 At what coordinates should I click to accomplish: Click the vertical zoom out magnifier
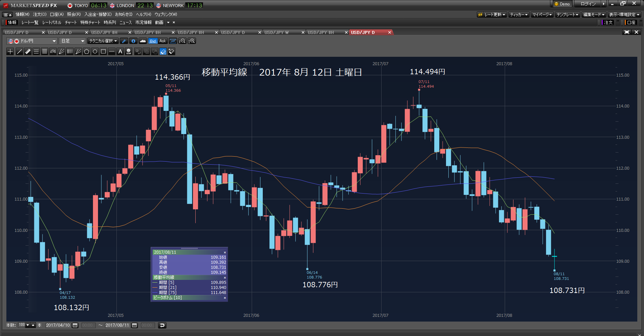pos(182,41)
